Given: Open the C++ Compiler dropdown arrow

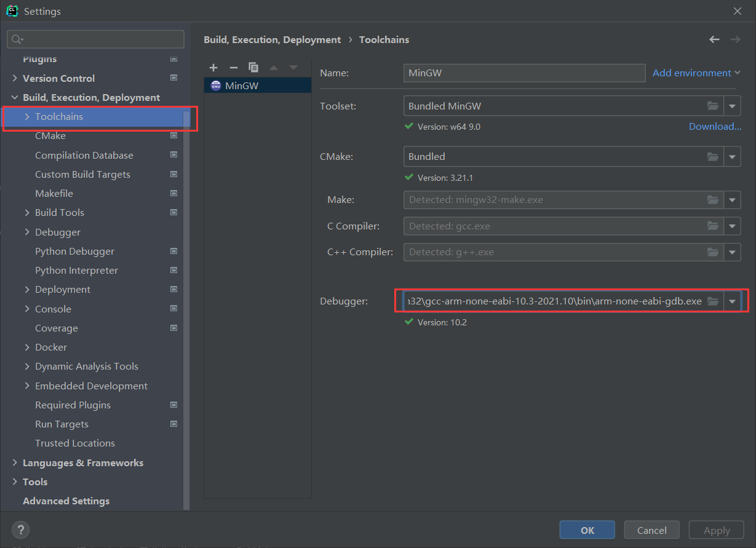Looking at the screenshot, I should 733,252.
